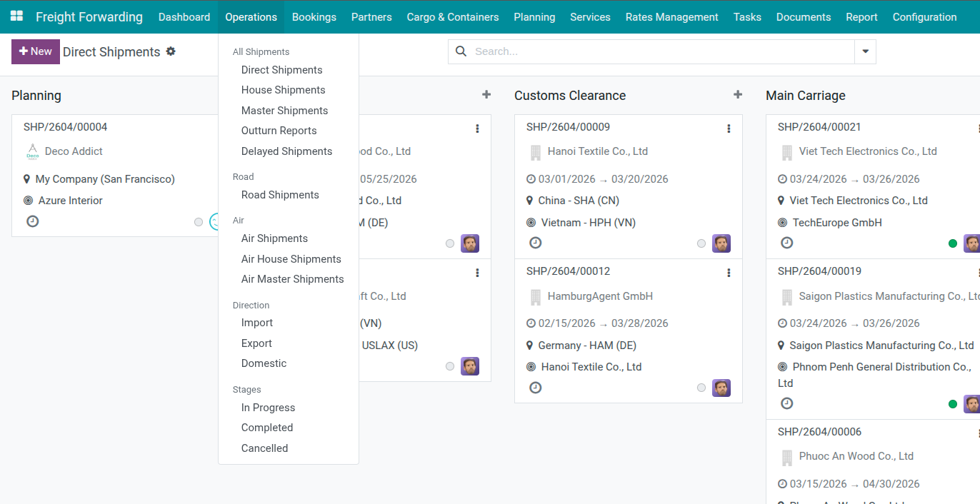Click user avatar on SHP/2604/00009 card
This screenshot has height=504, width=980.
(x=721, y=243)
